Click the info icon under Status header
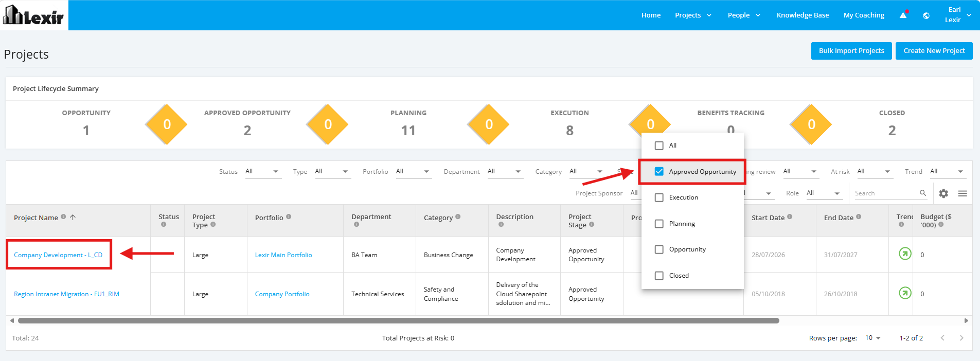The image size is (980, 361). [164, 224]
